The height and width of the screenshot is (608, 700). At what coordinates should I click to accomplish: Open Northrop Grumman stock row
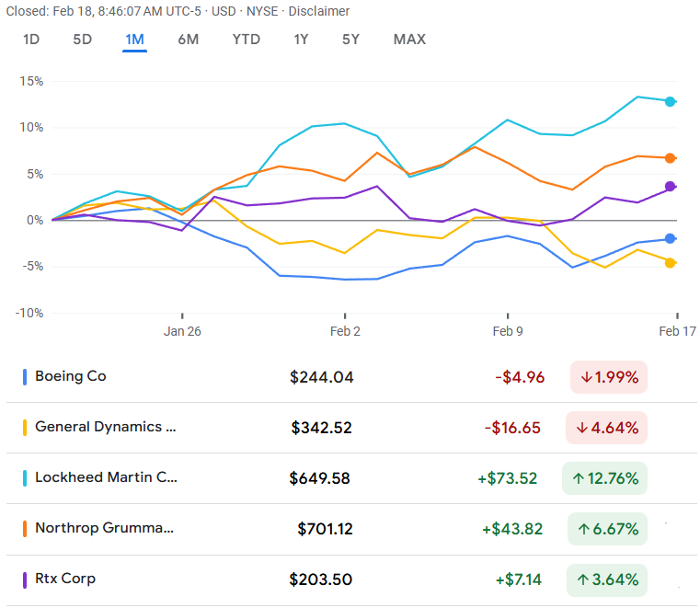pos(351,529)
